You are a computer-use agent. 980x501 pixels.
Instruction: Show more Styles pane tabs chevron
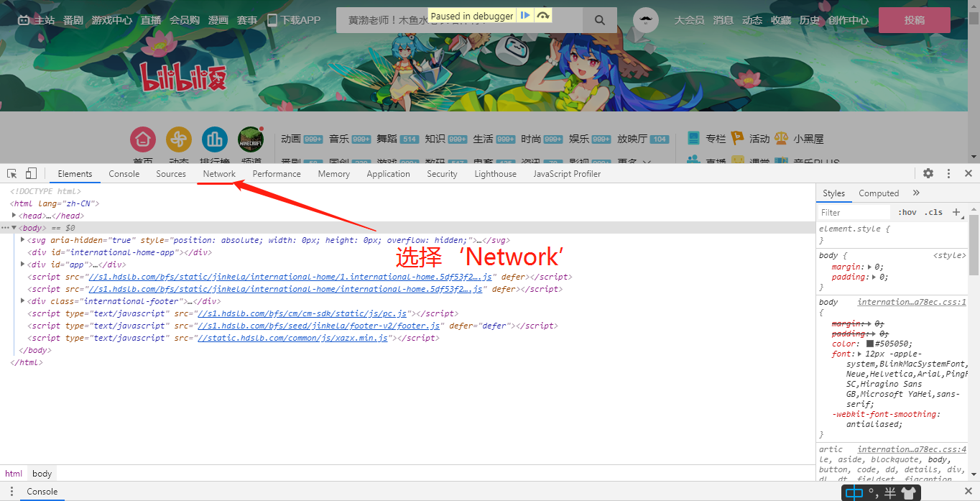point(916,193)
